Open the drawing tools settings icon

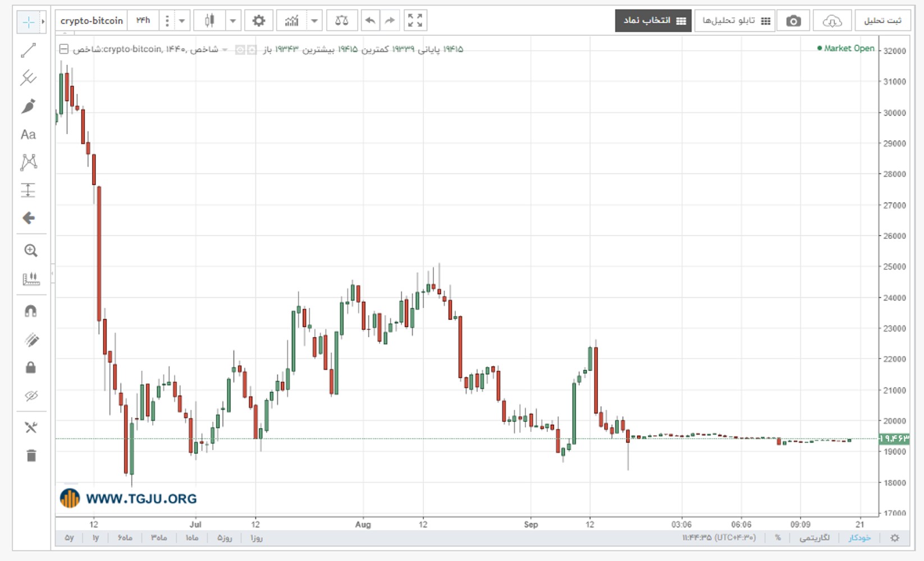[31, 427]
